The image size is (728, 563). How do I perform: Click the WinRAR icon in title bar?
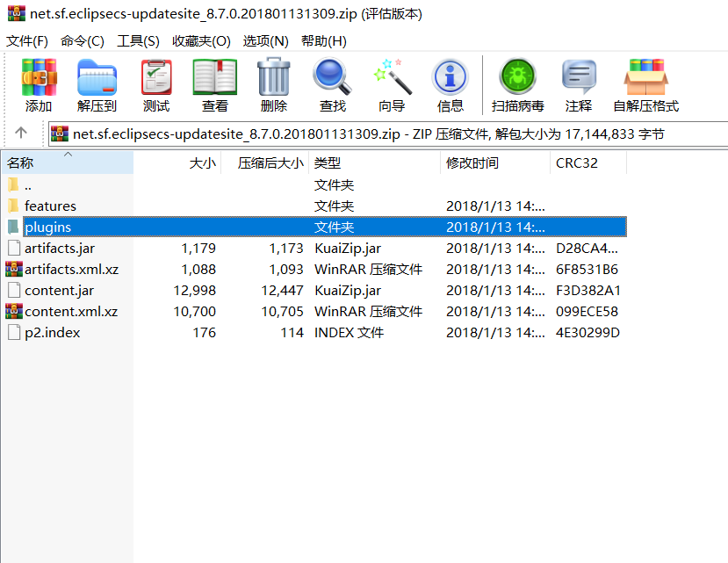pos(17,13)
